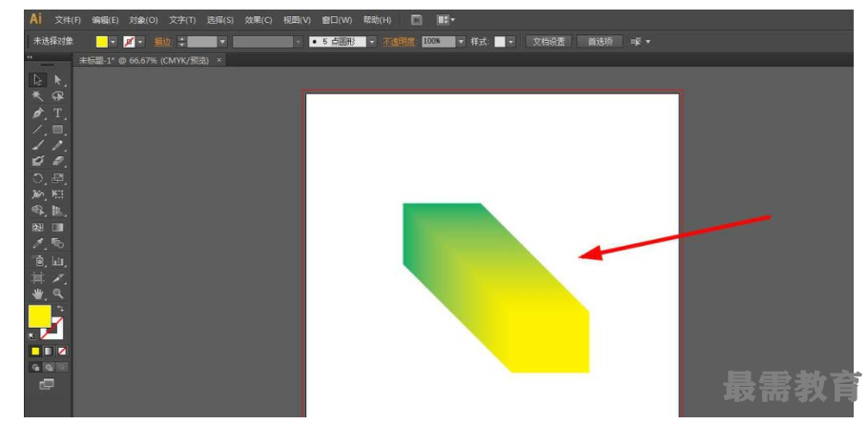Activate the Eyedropper tool
The image size is (868, 424).
point(37,243)
